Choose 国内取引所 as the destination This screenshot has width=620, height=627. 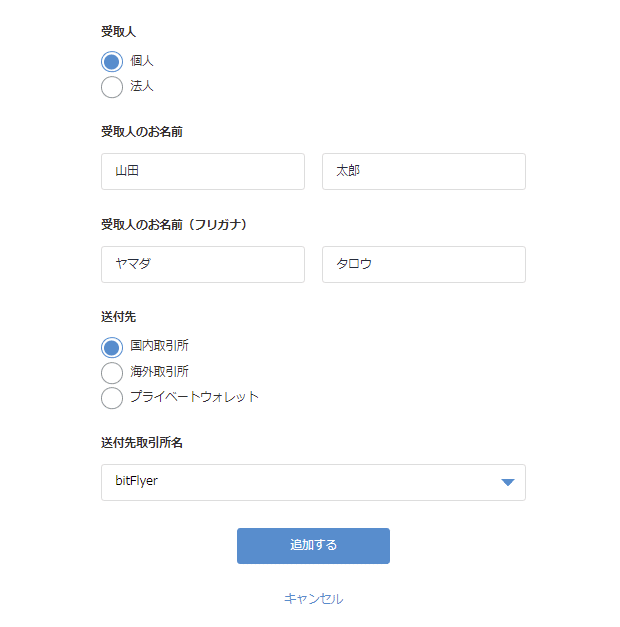pos(112,347)
